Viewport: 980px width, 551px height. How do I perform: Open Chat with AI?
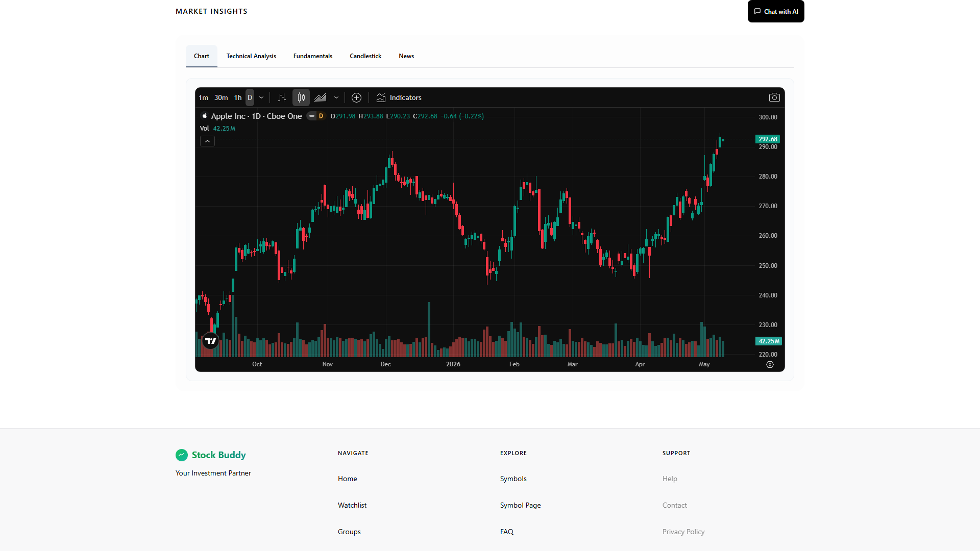coord(776,11)
